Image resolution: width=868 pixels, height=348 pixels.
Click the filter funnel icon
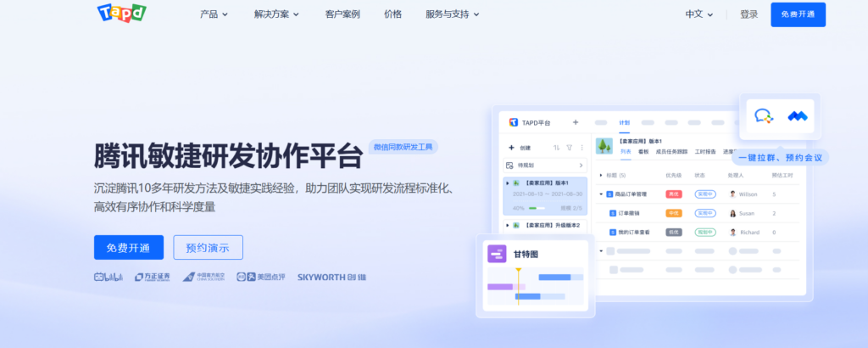tap(569, 148)
